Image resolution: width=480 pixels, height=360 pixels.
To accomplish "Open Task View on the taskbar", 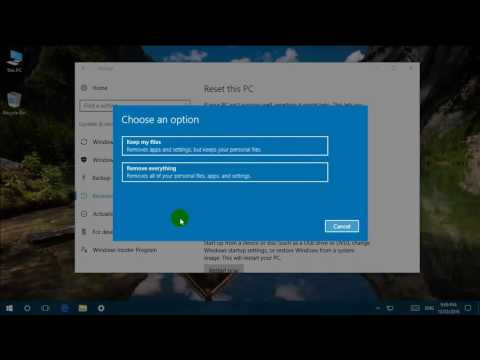I will point(45,308).
